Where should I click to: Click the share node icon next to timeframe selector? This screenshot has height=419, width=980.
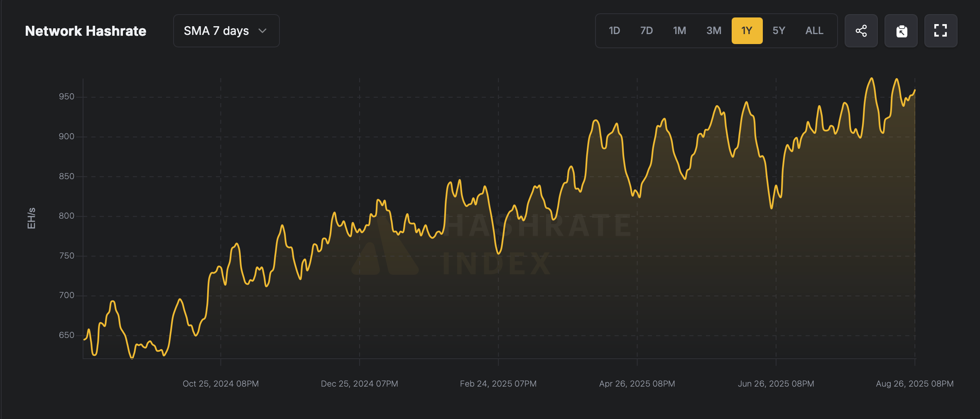861,30
